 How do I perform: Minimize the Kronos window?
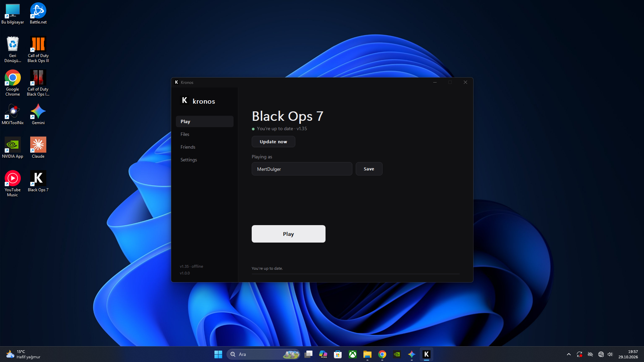pyautogui.click(x=435, y=82)
